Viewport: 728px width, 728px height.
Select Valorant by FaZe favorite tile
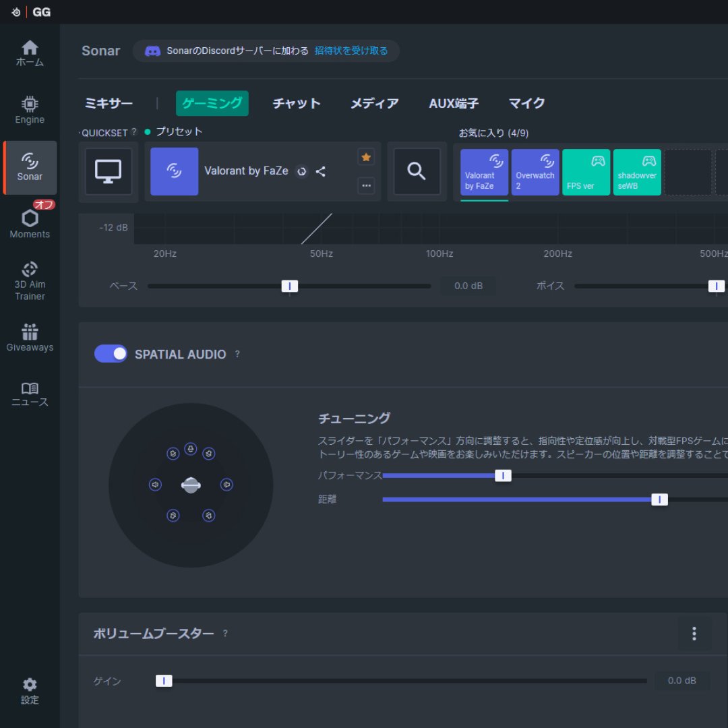click(x=484, y=173)
